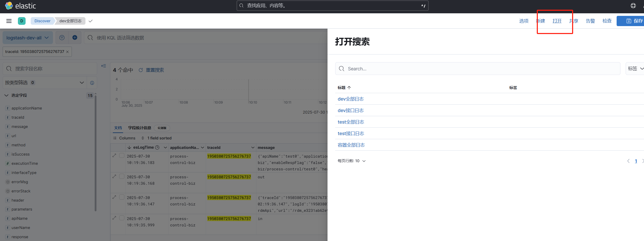Select checkbox for the 10:19:36.183 row
The height and width of the screenshot is (241, 644).
[122, 156]
